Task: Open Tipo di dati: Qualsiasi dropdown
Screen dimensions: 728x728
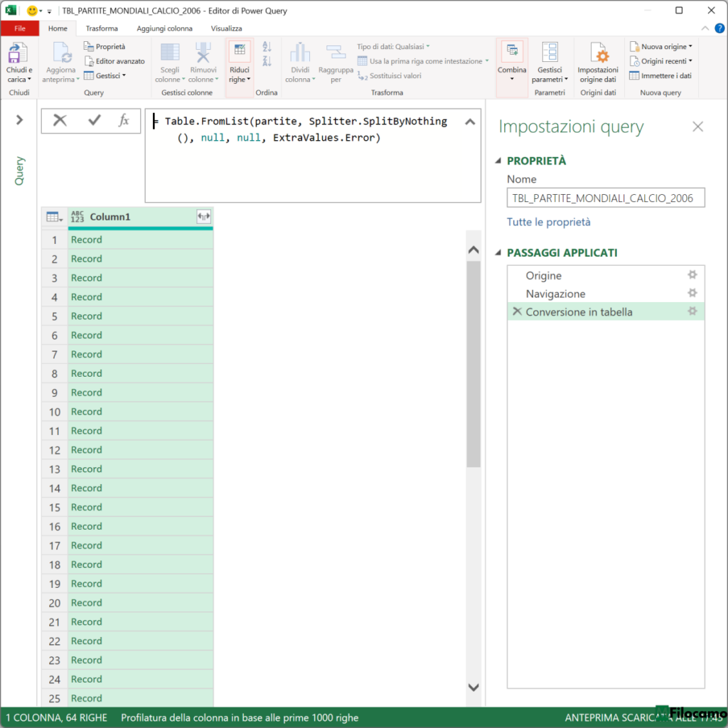Action: 392,46
